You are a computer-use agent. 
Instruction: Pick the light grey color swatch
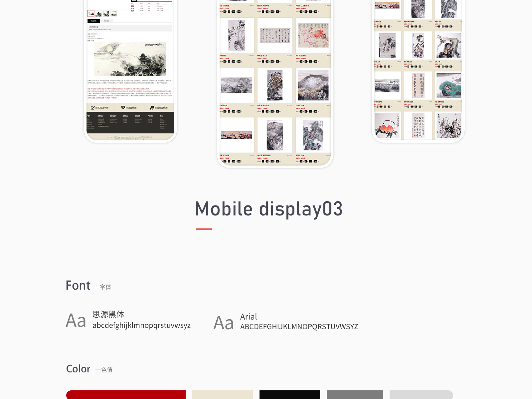tap(421, 395)
